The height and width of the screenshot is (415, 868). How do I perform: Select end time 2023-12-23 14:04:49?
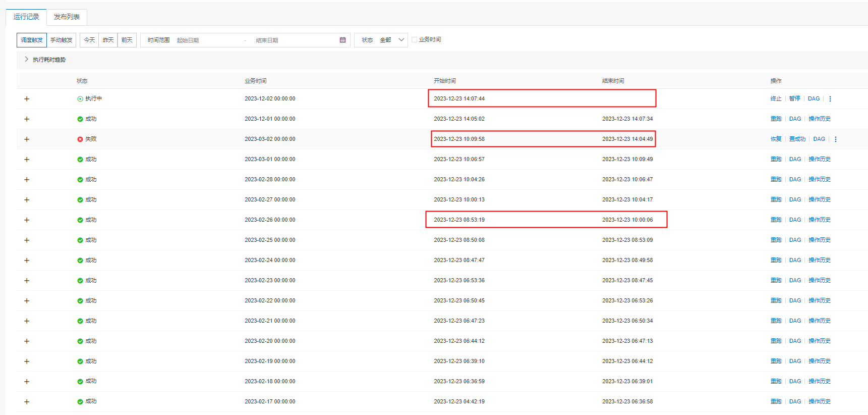(x=627, y=139)
